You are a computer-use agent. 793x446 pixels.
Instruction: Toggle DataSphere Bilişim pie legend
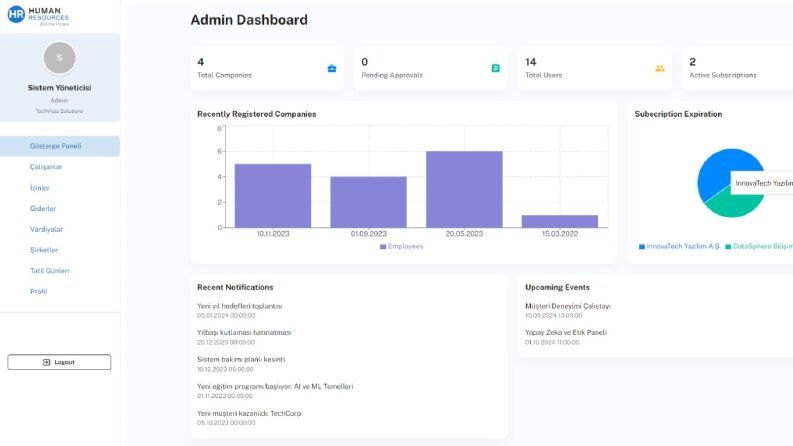[x=759, y=246]
